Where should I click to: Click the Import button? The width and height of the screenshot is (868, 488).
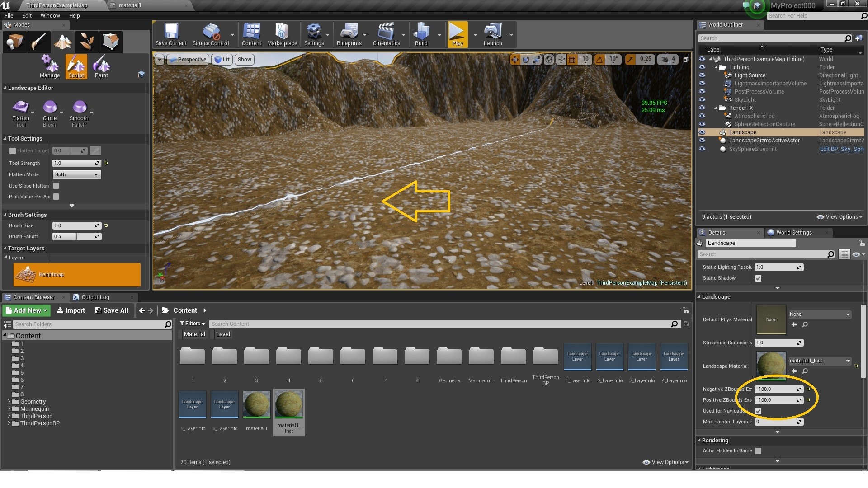71,310
